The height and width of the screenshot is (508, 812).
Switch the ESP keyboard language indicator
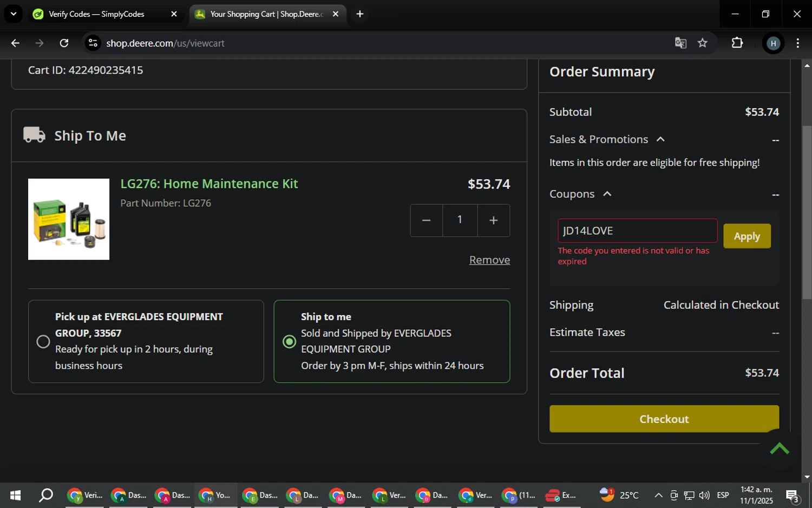point(723,495)
